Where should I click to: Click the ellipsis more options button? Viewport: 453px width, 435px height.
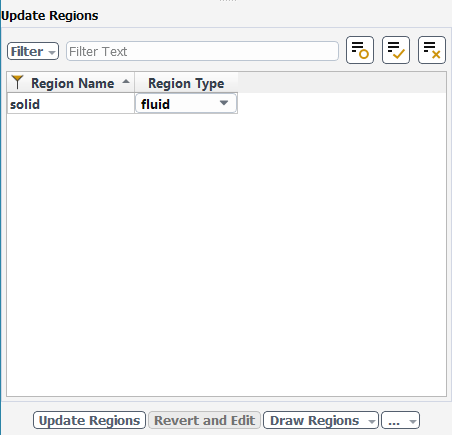click(x=394, y=421)
